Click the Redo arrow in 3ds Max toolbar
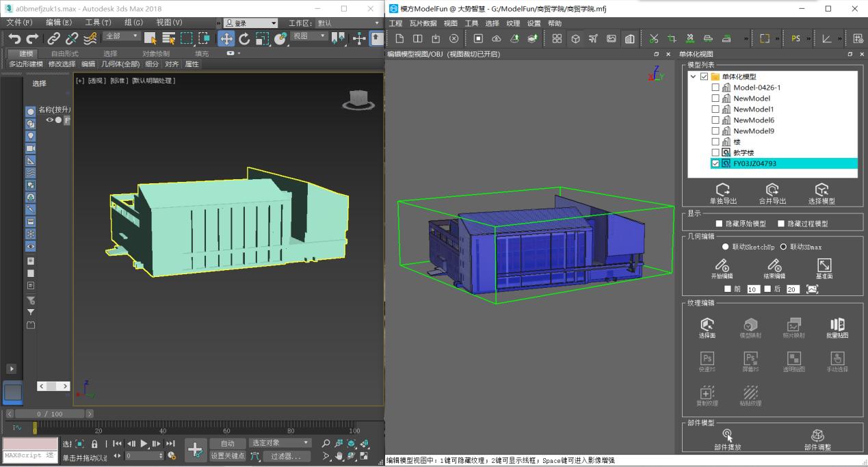Viewport: 868px width, 467px height. pos(33,39)
